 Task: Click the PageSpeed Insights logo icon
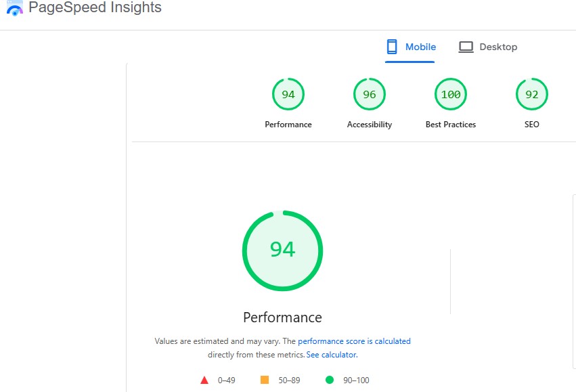(15, 8)
